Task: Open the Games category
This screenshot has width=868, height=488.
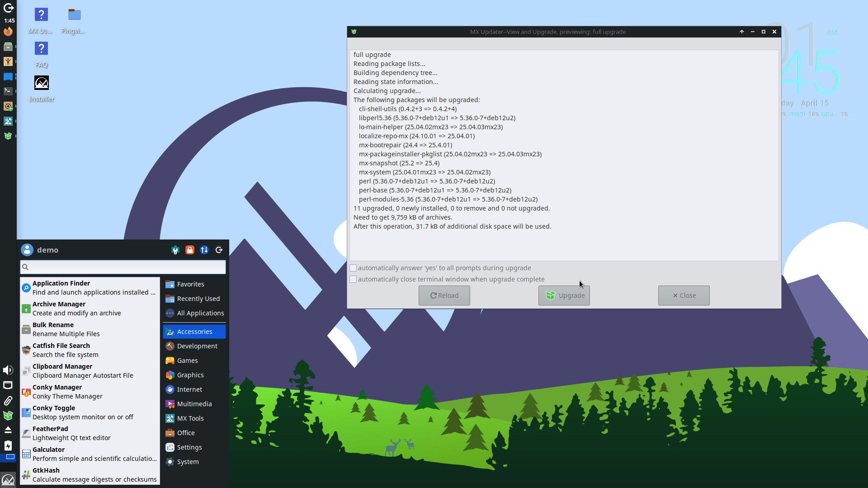Action: point(194,361)
